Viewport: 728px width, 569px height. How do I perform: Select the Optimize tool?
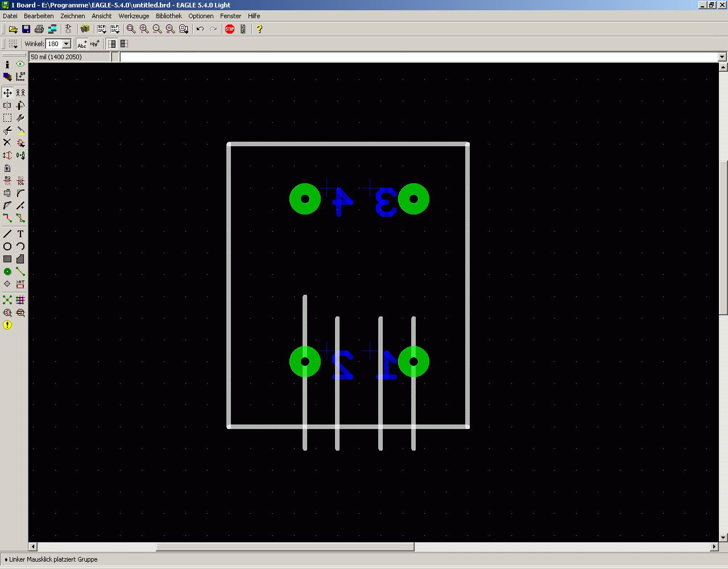click(x=20, y=206)
